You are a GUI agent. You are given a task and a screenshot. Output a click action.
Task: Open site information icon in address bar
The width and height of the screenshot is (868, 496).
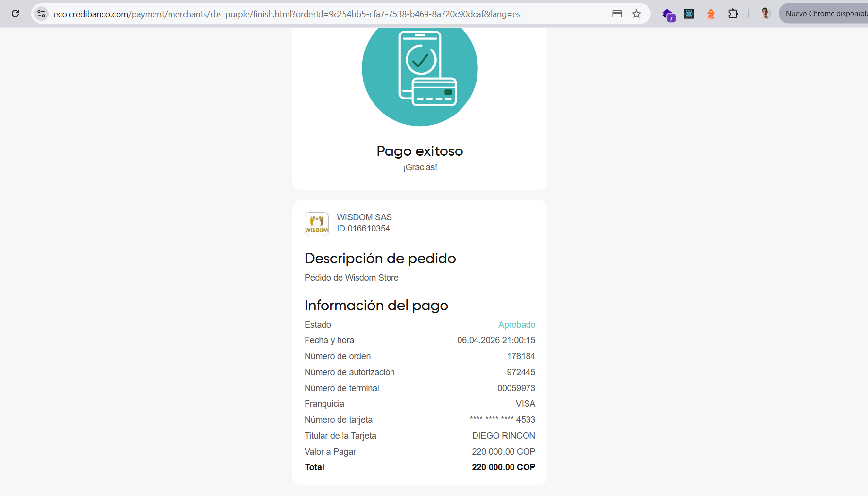click(42, 14)
